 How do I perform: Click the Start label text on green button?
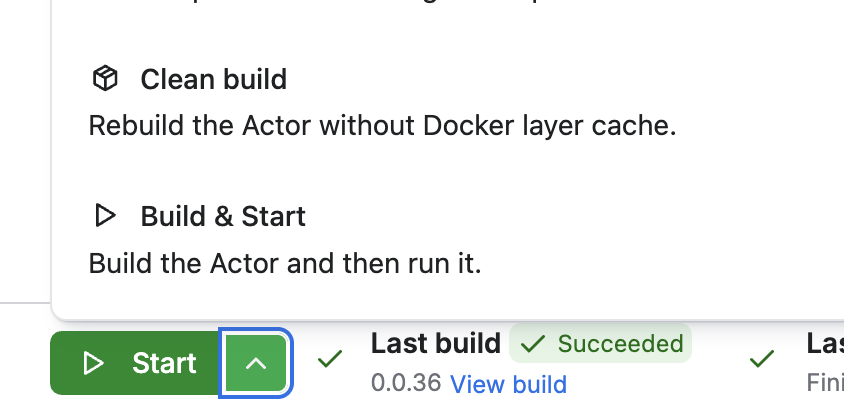(x=164, y=364)
